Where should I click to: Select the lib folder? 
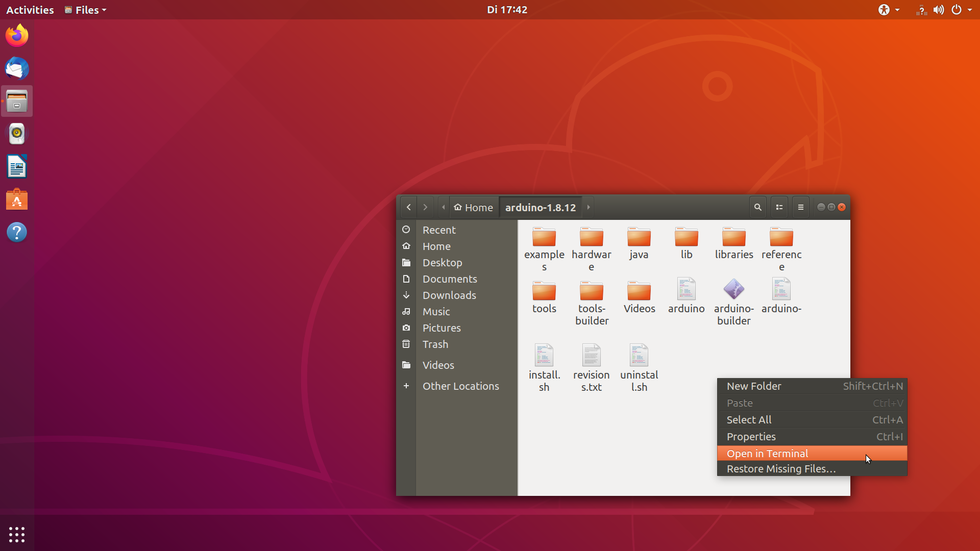click(x=687, y=244)
